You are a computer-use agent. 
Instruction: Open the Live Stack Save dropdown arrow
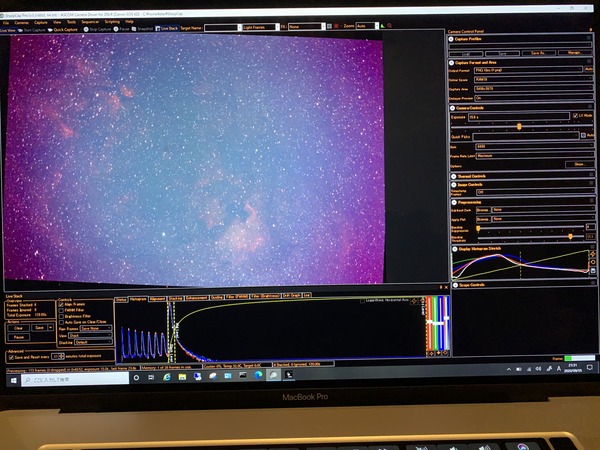(x=51, y=328)
